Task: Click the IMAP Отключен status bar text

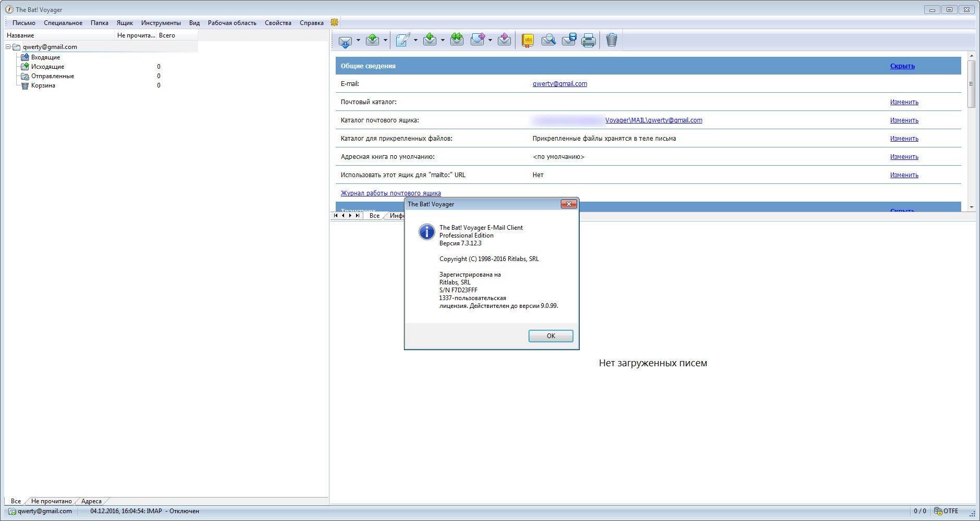Action: coord(144,511)
